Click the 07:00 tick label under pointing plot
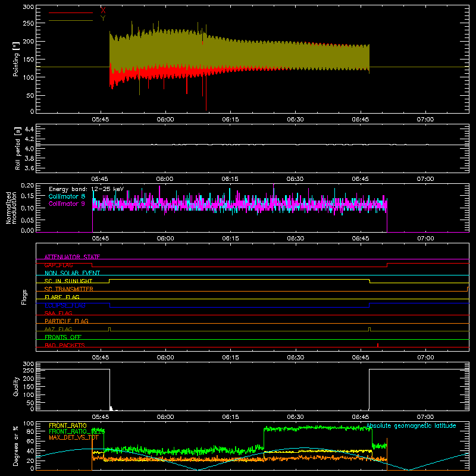Image resolution: width=476 pixels, height=476 pixels. [x=425, y=120]
